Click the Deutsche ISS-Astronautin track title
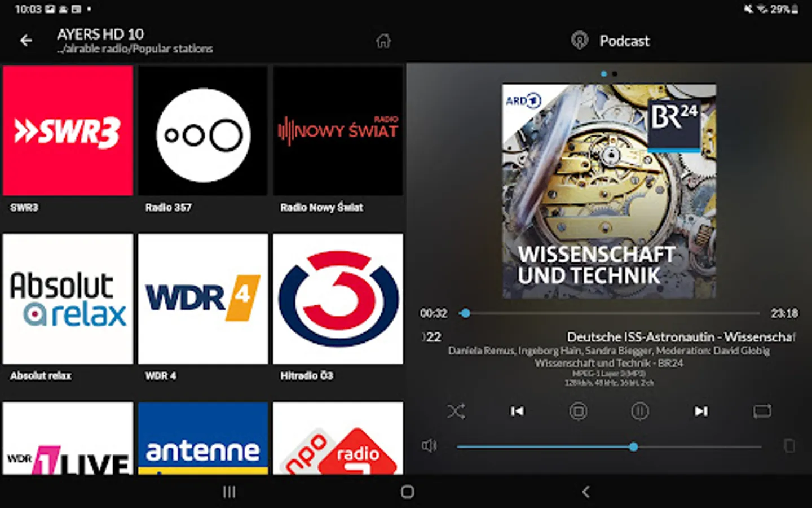 [x=681, y=337]
